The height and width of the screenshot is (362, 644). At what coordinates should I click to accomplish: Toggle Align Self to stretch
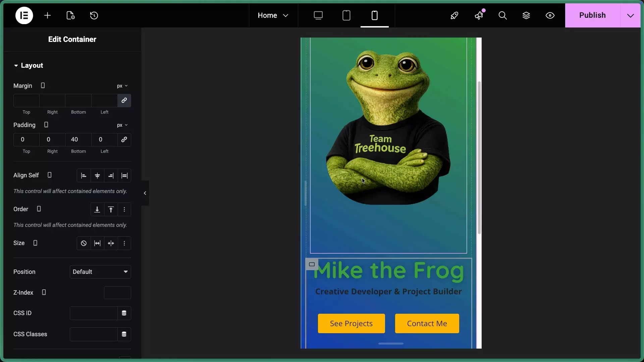click(124, 176)
